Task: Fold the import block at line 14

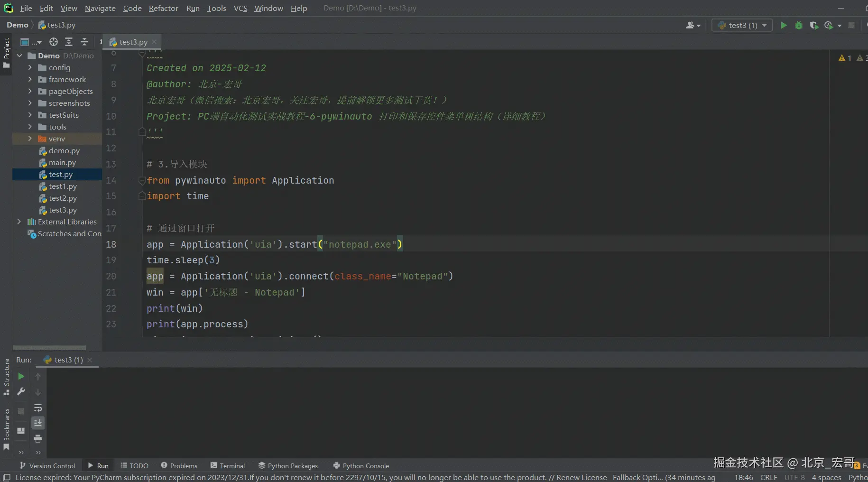Action: pos(142,180)
